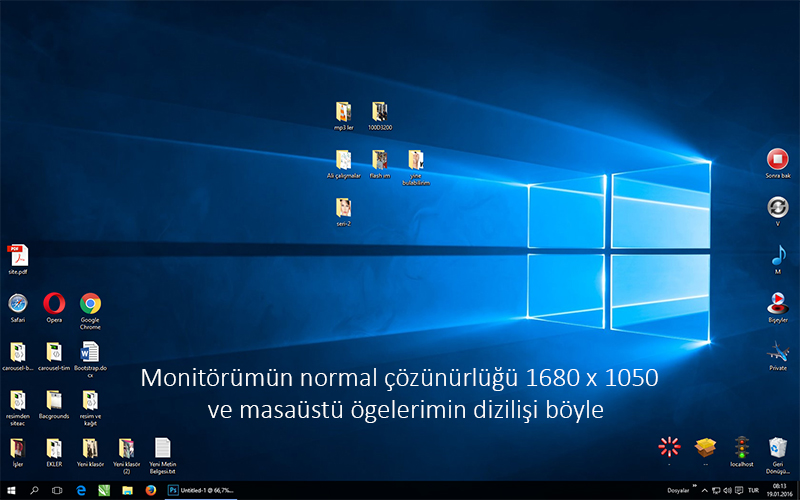Open the Private airplane icon
Viewport: 800px width, 500px height.
(x=778, y=355)
